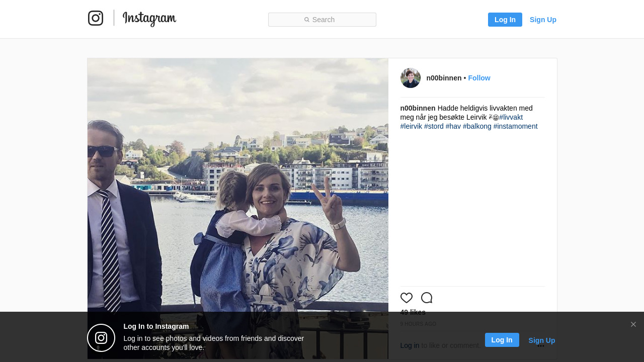644x362 pixels.
Task: Open the #livvakt hashtag
Action: pos(511,117)
